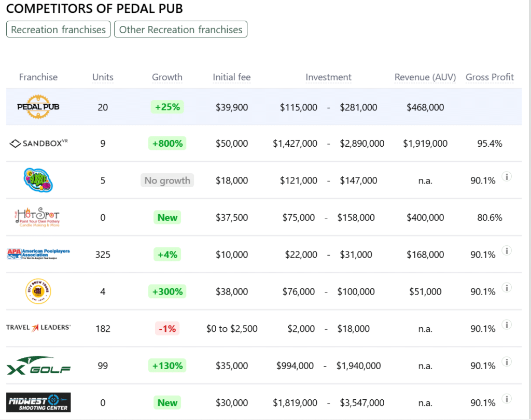Click the Gross Profit column header
The width and height of the screenshot is (531, 420).
(490, 77)
